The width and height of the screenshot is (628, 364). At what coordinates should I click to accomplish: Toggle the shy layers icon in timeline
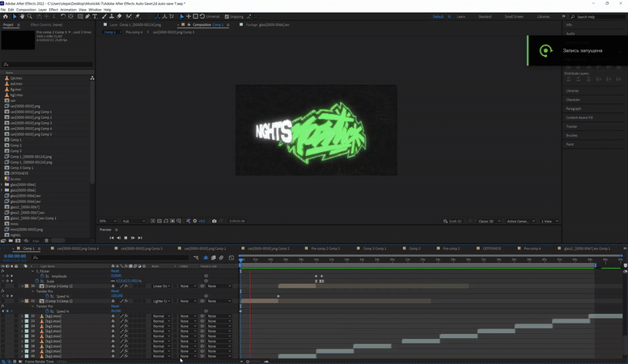(206, 258)
